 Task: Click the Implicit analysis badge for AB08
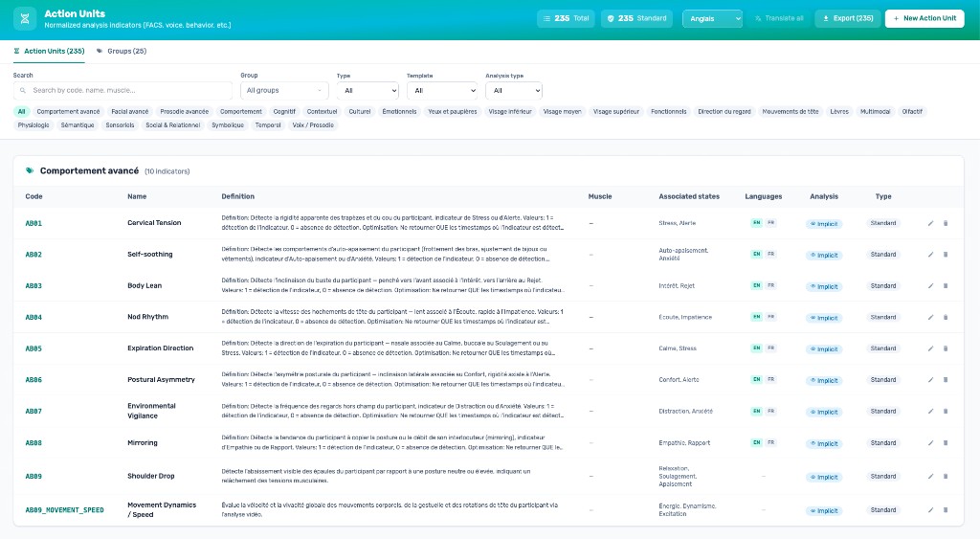click(x=824, y=443)
